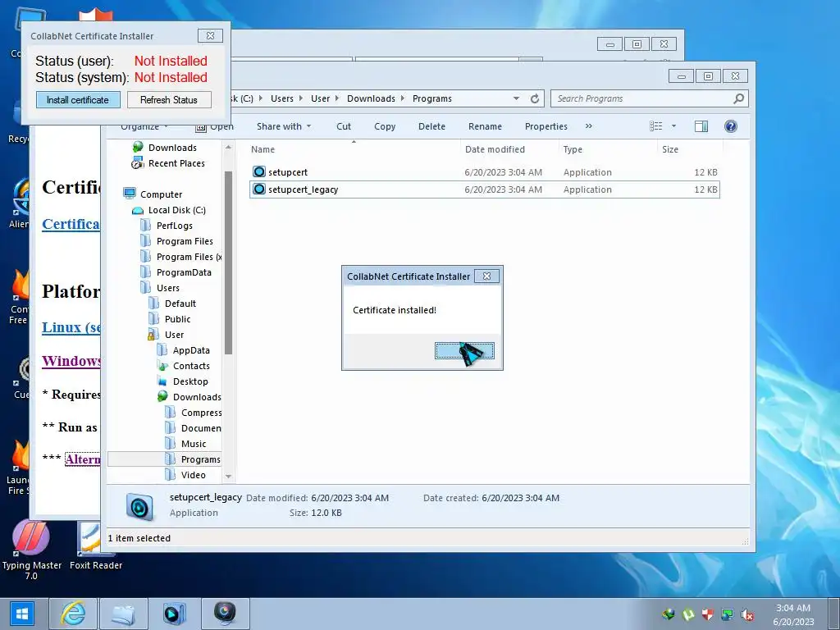Close the CollabNet status window
This screenshot has width=840, height=630.
[210, 36]
